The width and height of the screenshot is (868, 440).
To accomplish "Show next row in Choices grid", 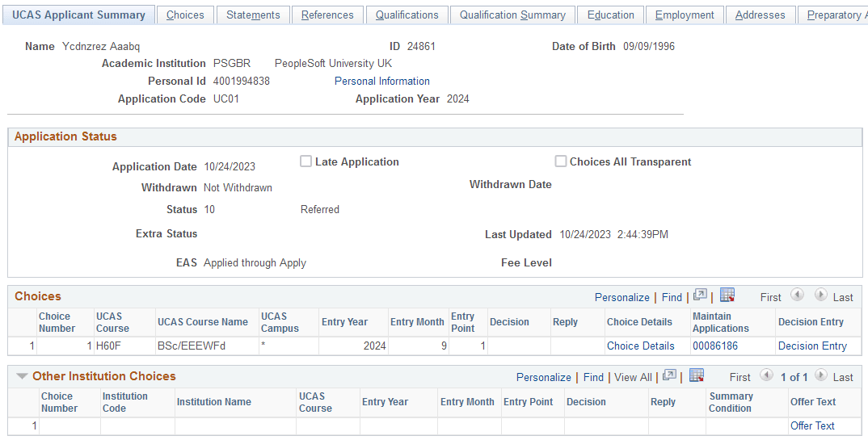I will coord(821,295).
